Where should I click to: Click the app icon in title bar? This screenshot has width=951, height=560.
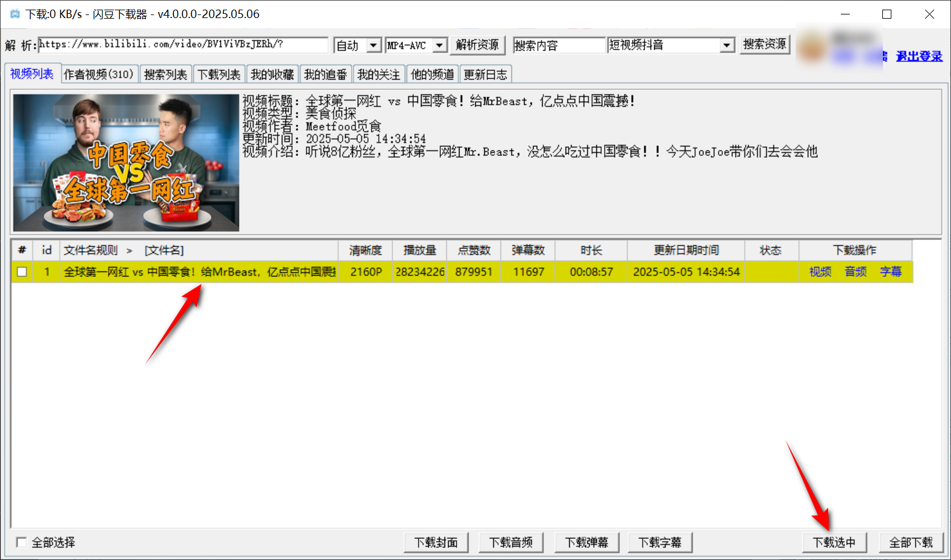coord(15,14)
